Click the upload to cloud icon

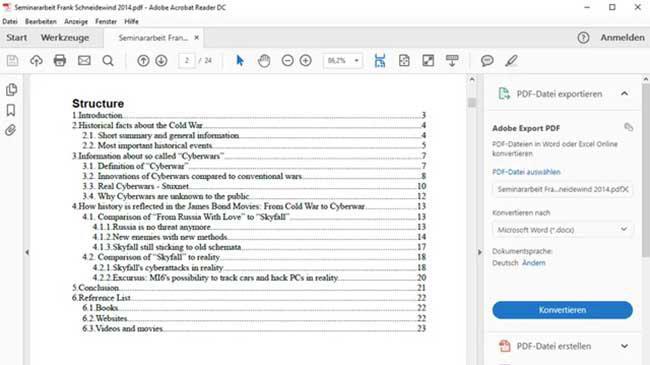pos(36,61)
